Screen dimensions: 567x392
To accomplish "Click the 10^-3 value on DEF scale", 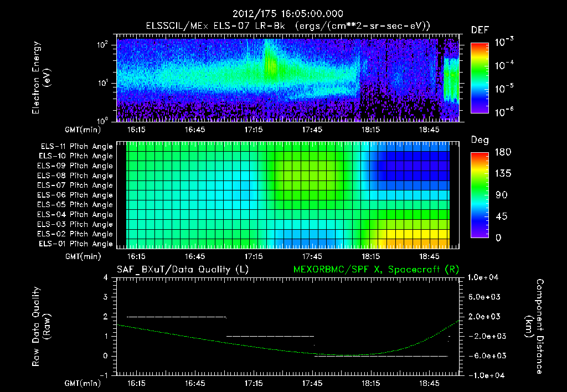I will (504, 42).
